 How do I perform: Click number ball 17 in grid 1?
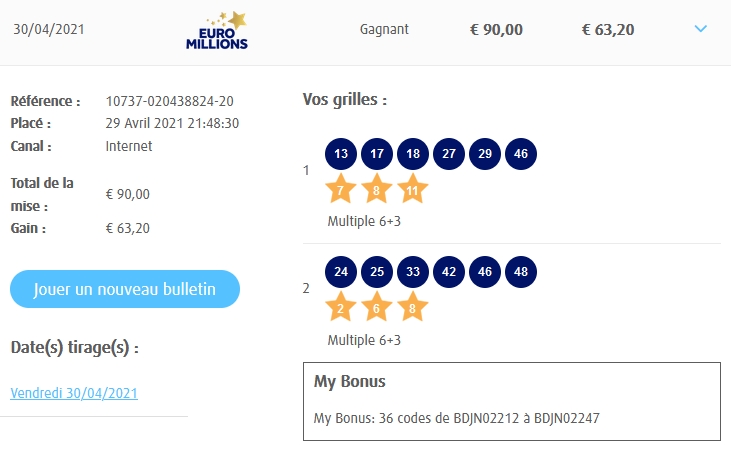(377, 154)
